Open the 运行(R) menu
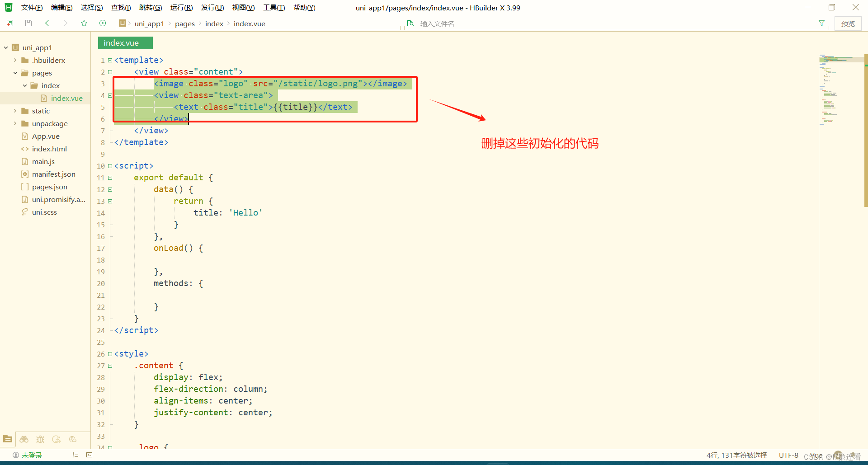 point(181,8)
